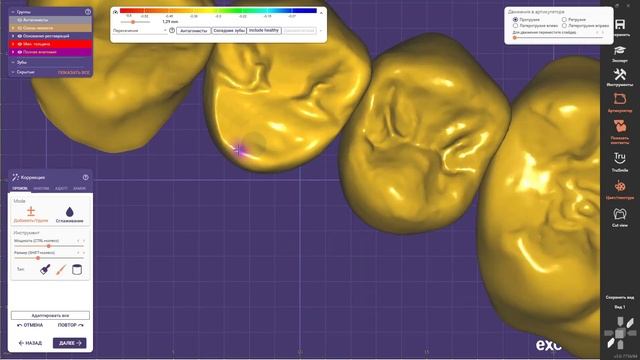The width and height of the screenshot is (640, 360).
Task: Click the include healthy button
Action: (x=264, y=31)
